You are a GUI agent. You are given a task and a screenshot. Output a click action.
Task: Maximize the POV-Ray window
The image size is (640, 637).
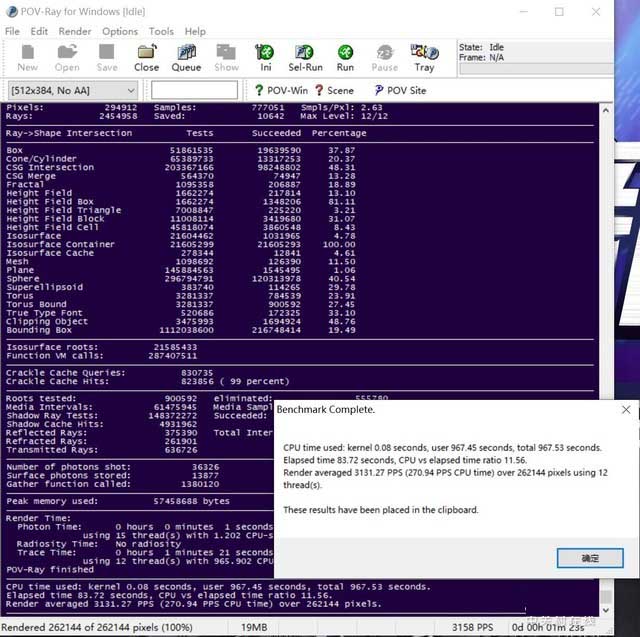[559, 12]
